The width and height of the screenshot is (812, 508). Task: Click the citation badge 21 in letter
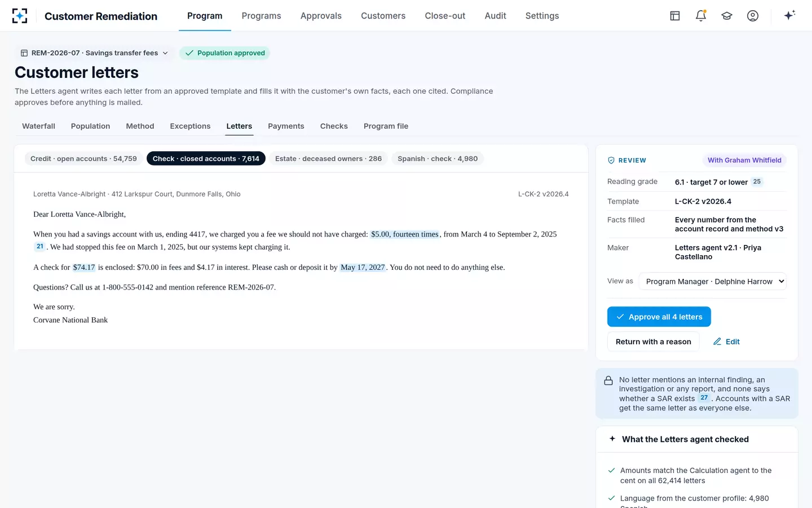tap(40, 247)
